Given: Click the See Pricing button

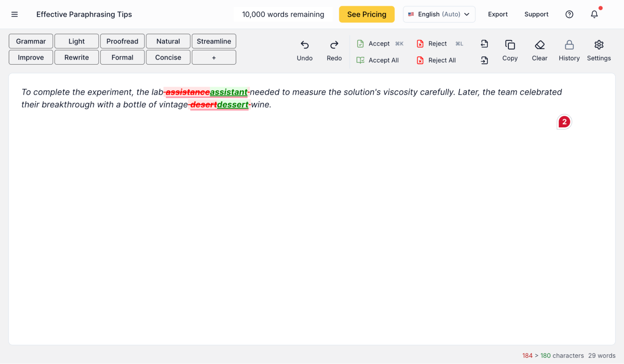Looking at the screenshot, I should click(366, 14).
